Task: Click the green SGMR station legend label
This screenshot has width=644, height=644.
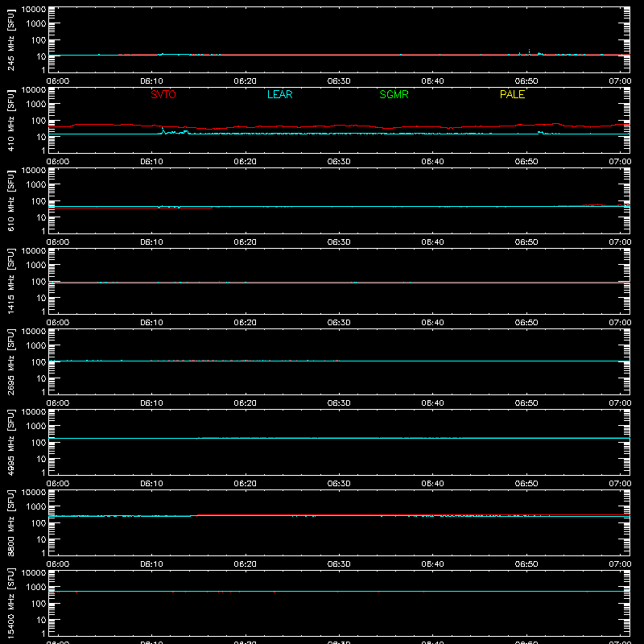Action: pos(394,94)
